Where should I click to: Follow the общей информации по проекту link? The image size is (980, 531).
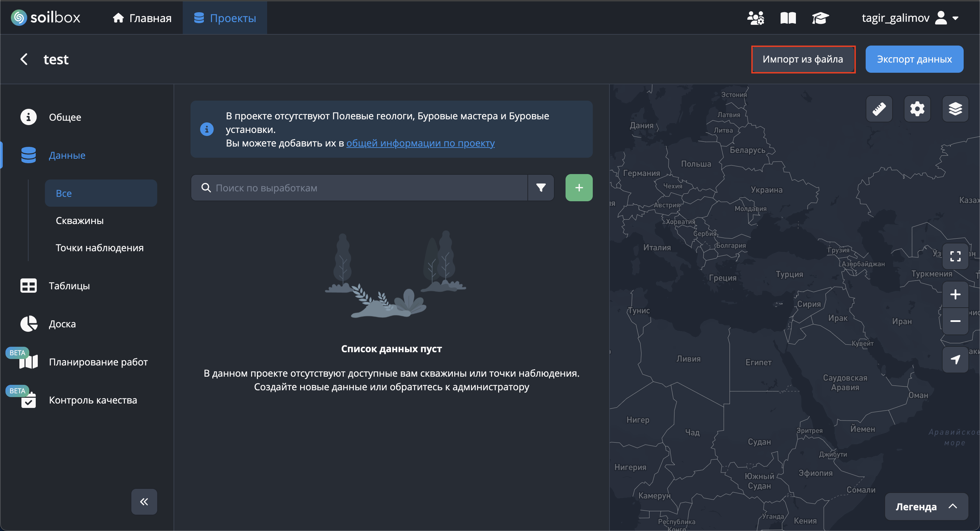tap(420, 143)
